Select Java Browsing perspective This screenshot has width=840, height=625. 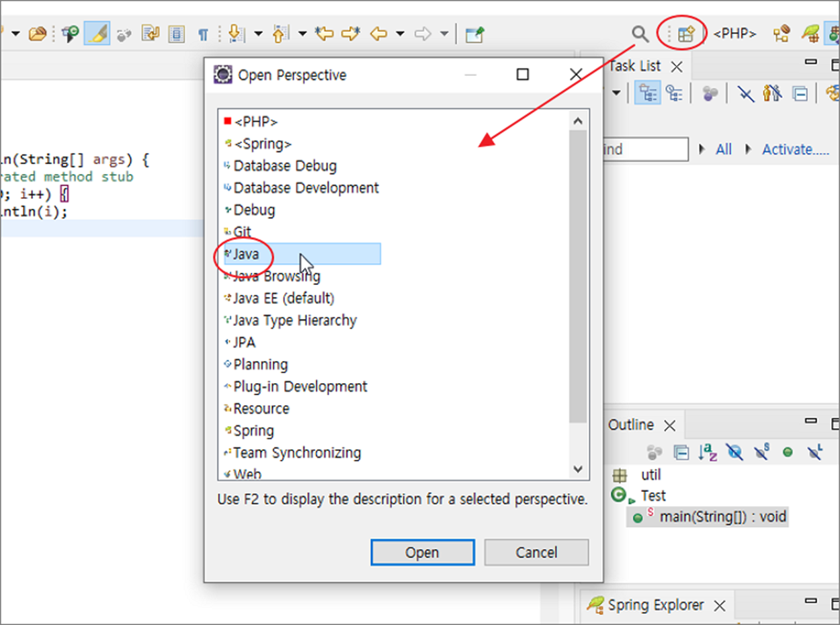tap(276, 276)
